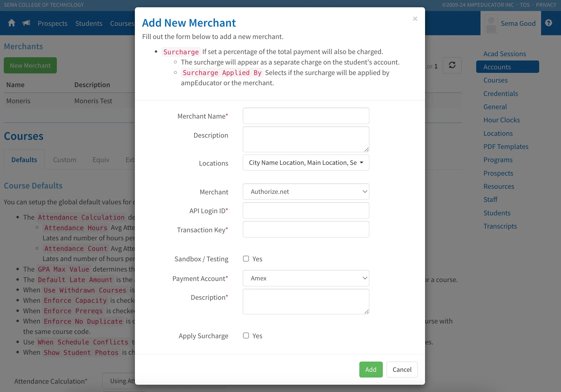
Task: Click the refresh merchants list icon
Action: click(452, 65)
